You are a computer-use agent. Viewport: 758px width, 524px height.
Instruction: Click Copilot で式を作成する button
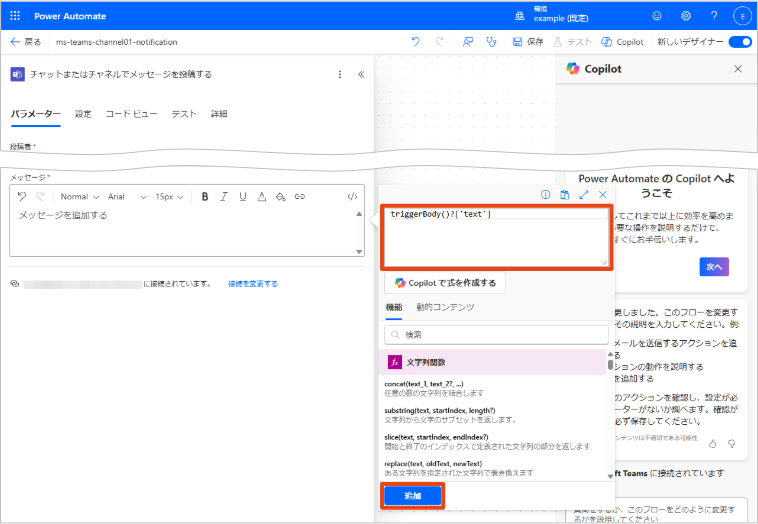[445, 283]
